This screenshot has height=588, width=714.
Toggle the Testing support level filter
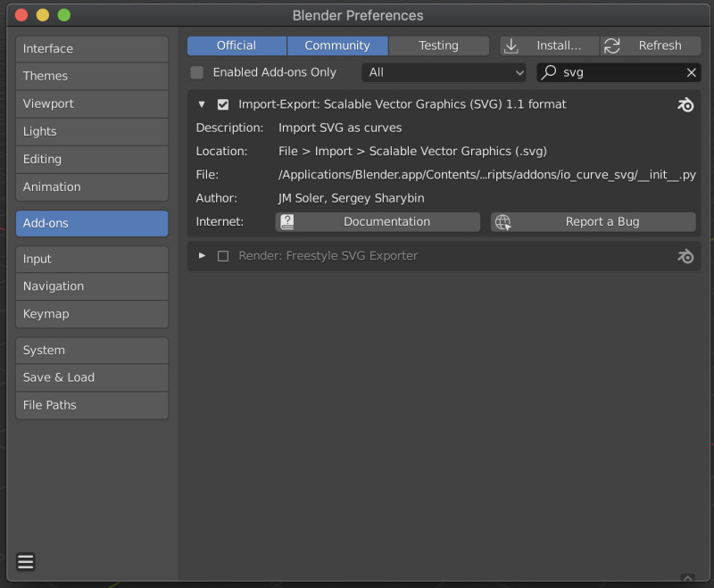pyautogui.click(x=438, y=46)
